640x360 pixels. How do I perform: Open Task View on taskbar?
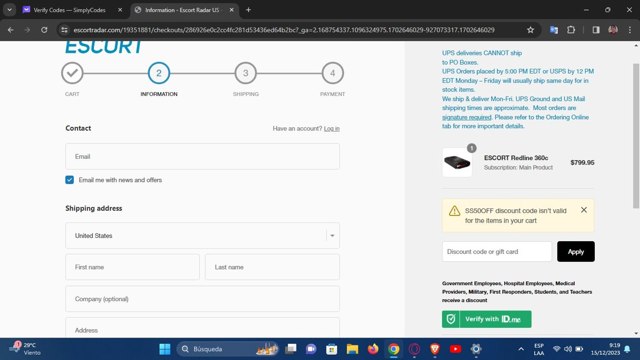(291, 349)
